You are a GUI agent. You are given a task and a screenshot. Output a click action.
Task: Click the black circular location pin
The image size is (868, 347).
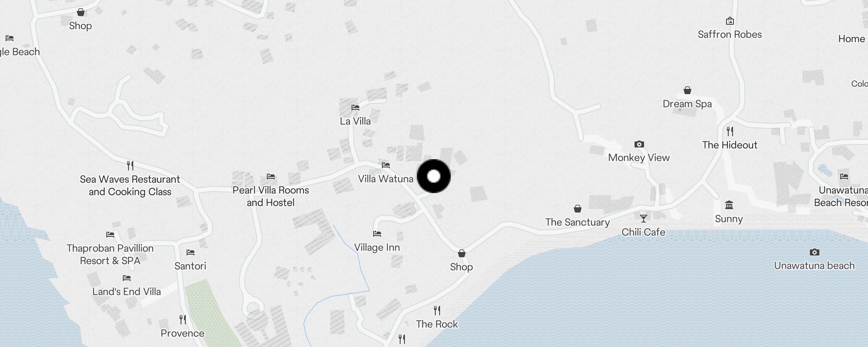pyautogui.click(x=434, y=176)
